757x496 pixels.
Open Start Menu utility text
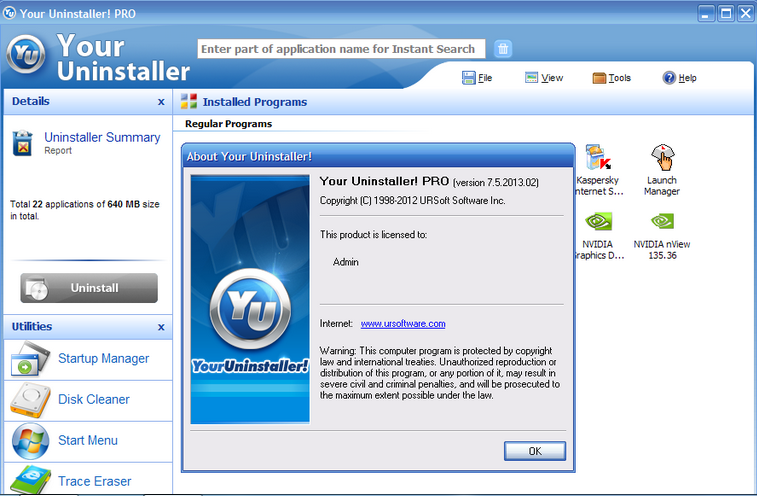pyautogui.click(x=88, y=440)
